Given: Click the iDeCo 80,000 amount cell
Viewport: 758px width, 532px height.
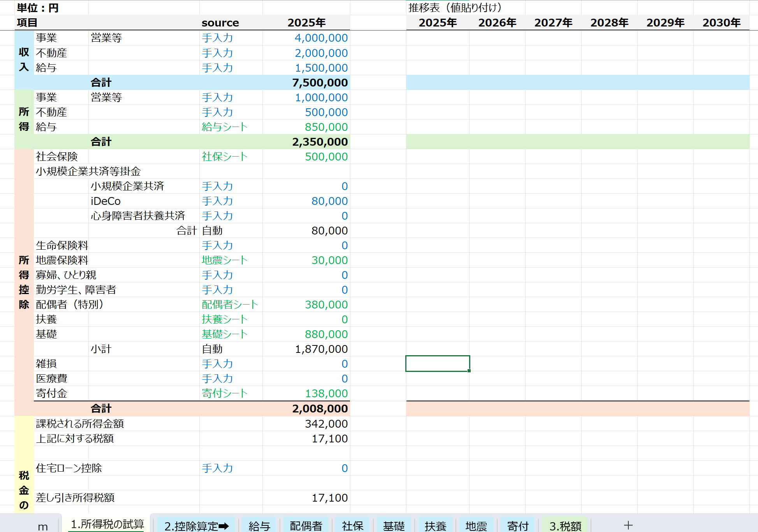Looking at the screenshot, I should point(306,201).
